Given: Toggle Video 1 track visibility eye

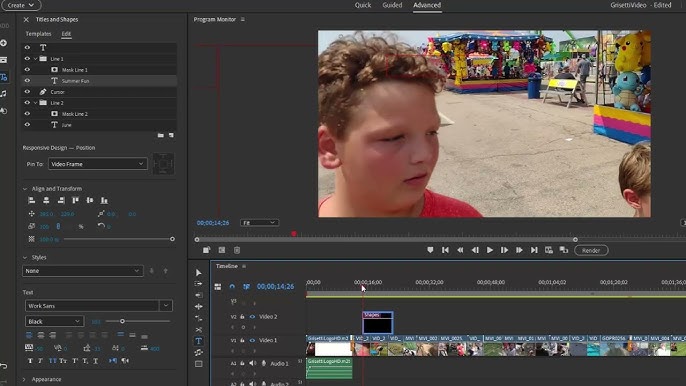Looking at the screenshot, I should point(252,340).
